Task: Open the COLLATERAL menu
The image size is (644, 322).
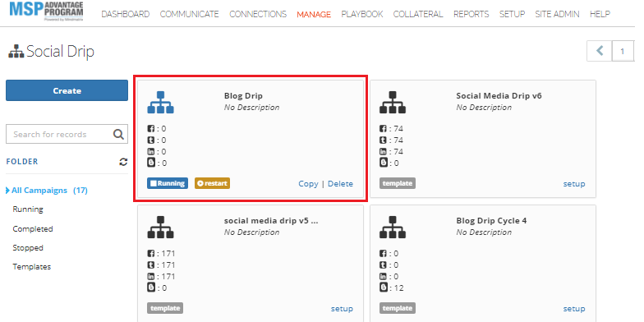Action: 418,14
